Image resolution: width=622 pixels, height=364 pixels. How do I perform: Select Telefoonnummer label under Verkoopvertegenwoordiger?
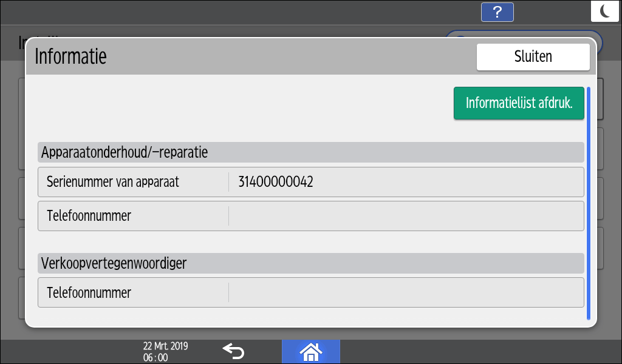(89, 292)
